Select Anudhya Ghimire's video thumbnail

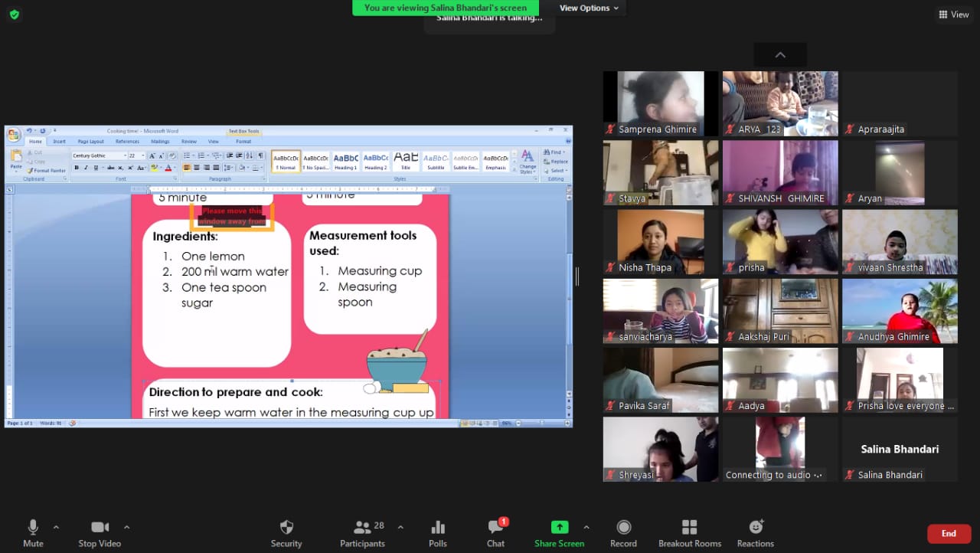click(900, 311)
